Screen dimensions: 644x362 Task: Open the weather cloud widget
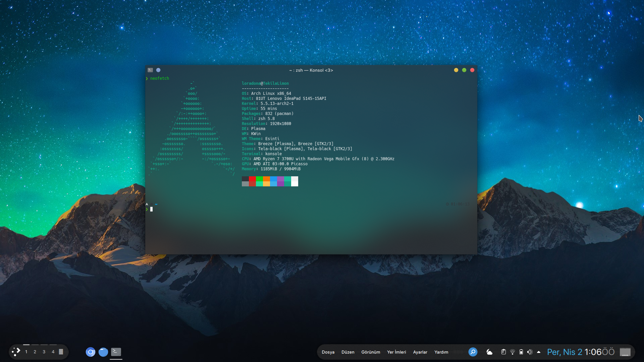(489, 352)
